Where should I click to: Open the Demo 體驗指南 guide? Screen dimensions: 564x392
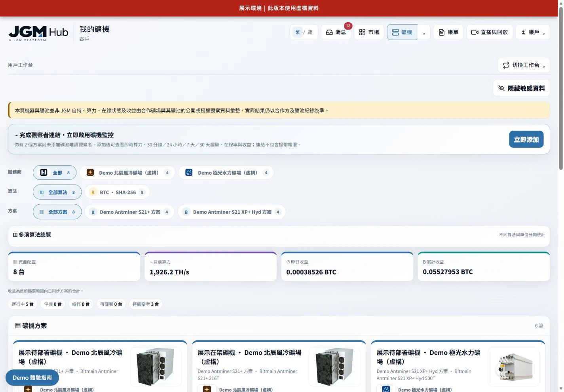[32, 378]
